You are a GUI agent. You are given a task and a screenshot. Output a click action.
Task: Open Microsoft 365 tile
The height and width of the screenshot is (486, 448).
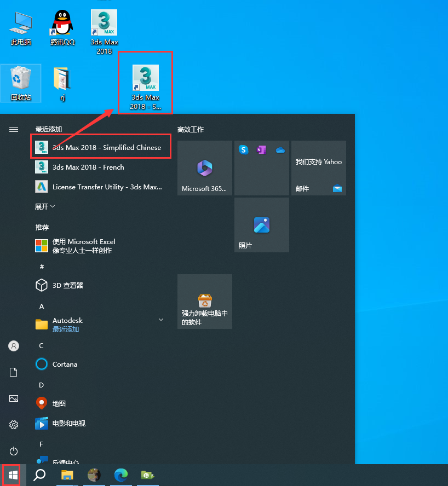tap(205, 168)
